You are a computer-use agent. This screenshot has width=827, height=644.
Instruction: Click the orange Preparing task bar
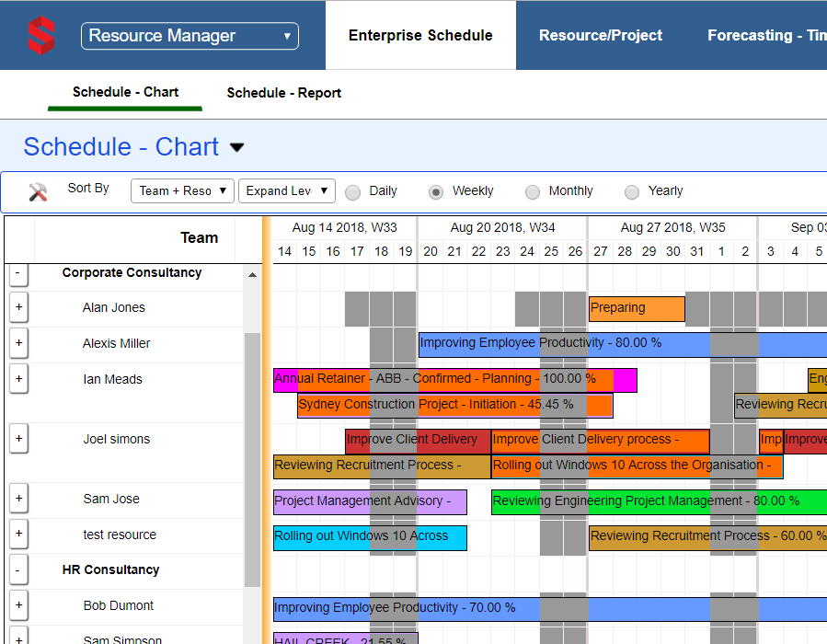(x=637, y=308)
